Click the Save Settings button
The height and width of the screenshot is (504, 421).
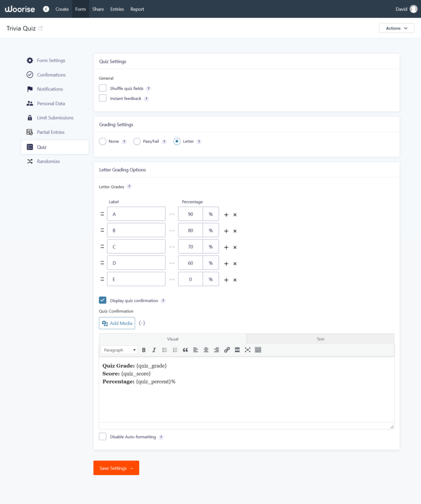[x=116, y=468]
